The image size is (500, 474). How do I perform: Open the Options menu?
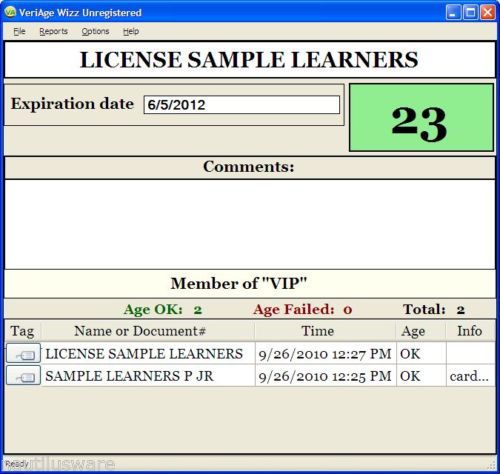pos(95,31)
